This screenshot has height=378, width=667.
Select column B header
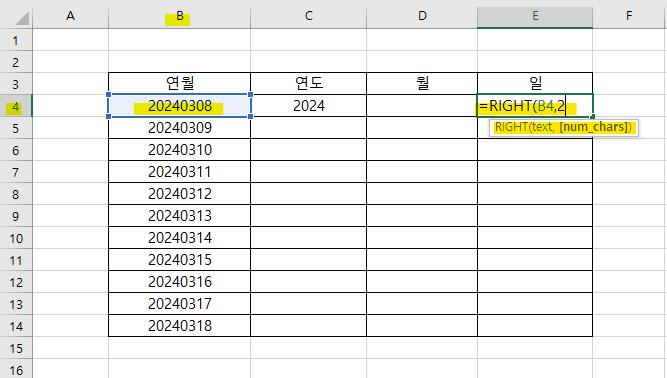click(180, 17)
